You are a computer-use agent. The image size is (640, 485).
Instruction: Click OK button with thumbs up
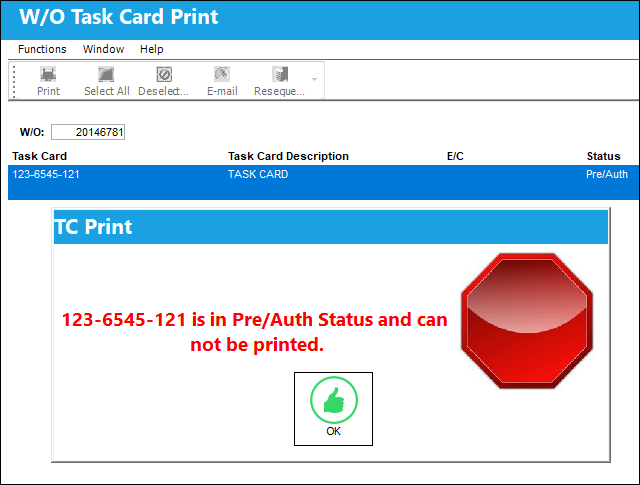click(x=333, y=409)
